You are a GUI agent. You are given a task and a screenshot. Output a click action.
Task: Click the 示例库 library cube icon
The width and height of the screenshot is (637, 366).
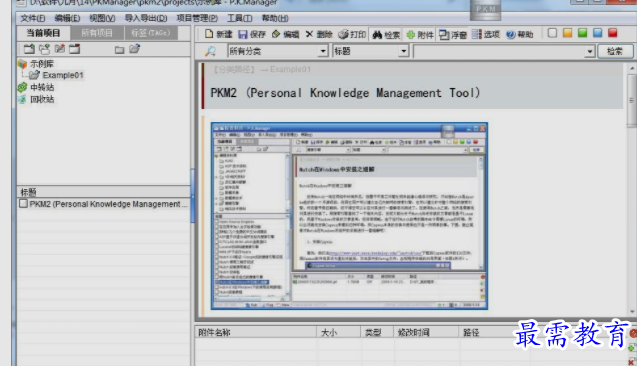(22, 64)
